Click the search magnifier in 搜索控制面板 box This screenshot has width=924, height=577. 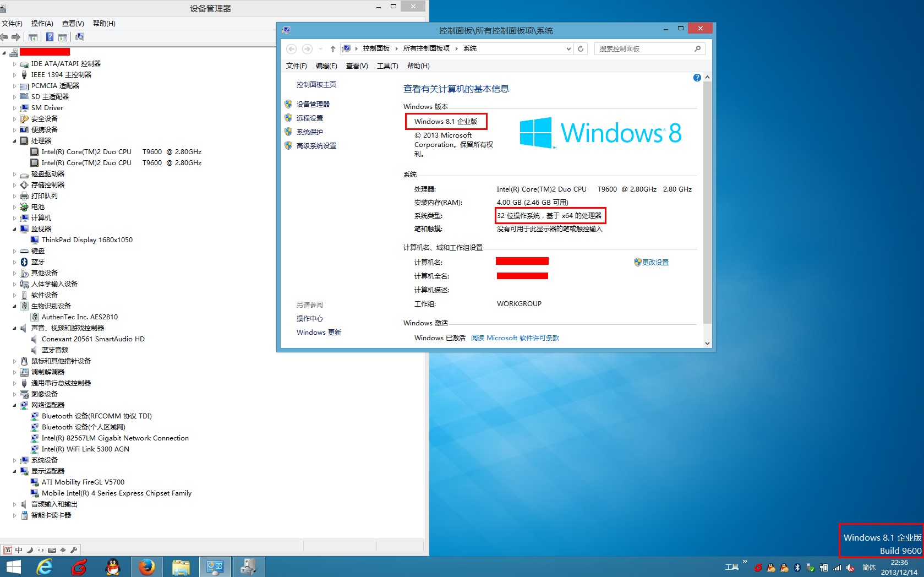[697, 48]
